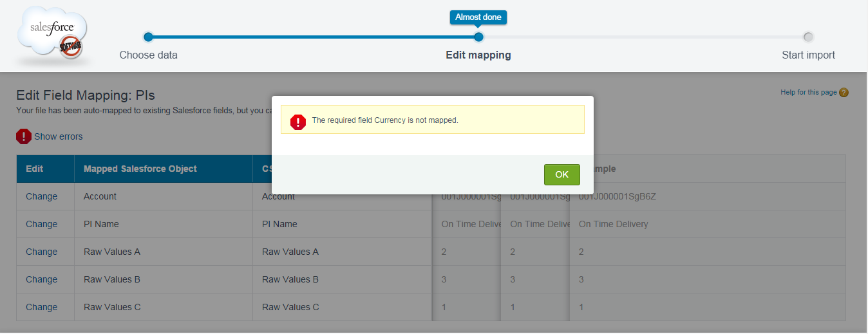Click the Edit mapping step marker

[x=478, y=37]
